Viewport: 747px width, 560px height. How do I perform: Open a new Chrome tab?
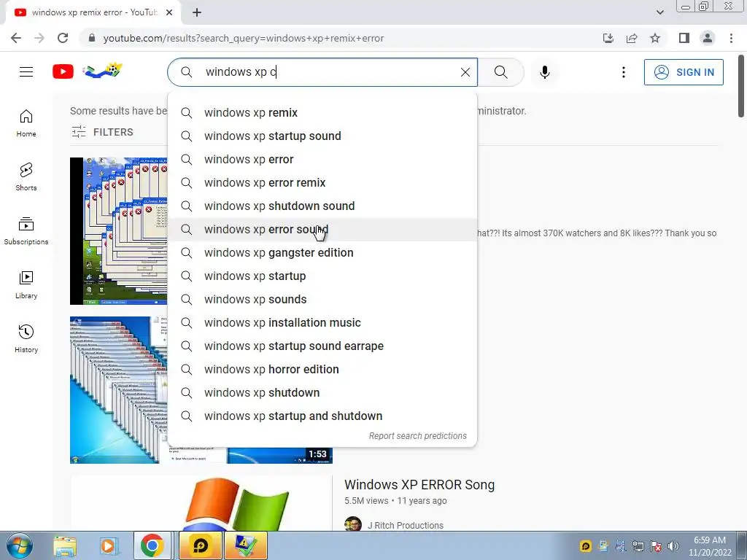[197, 12]
